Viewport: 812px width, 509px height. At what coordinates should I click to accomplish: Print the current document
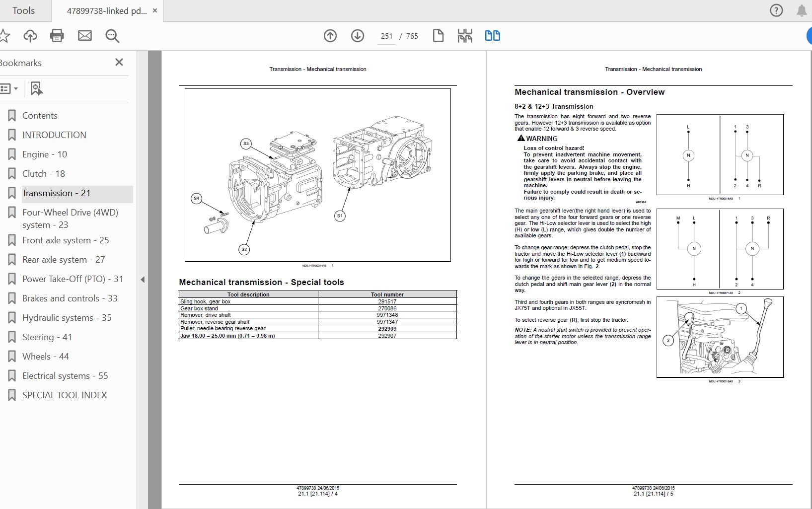click(x=57, y=36)
